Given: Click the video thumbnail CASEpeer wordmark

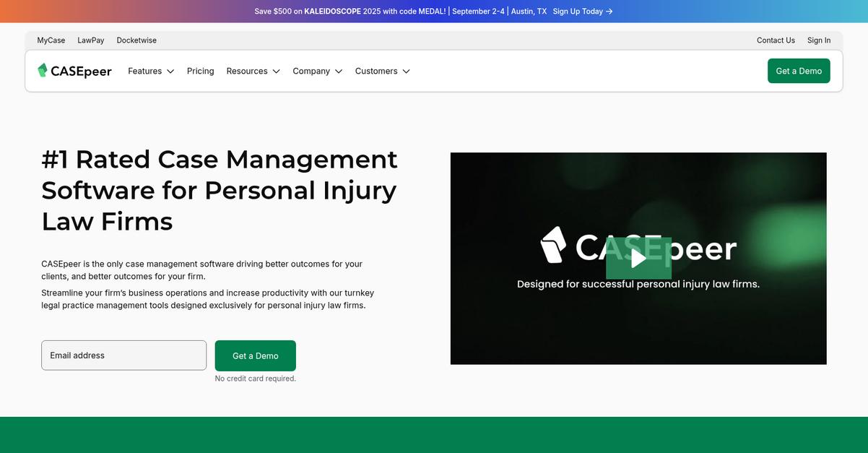Looking at the screenshot, I should pos(638,246).
